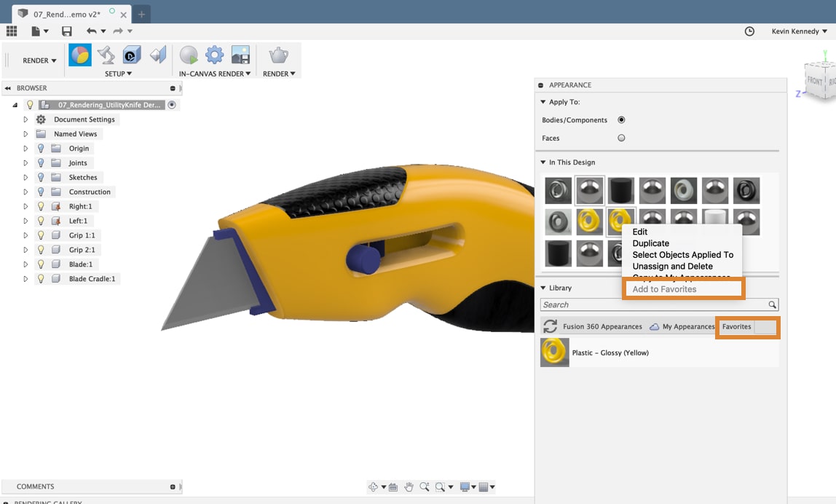Open the File menu dropdown
836x504 pixels.
pyautogui.click(x=39, y=31)
